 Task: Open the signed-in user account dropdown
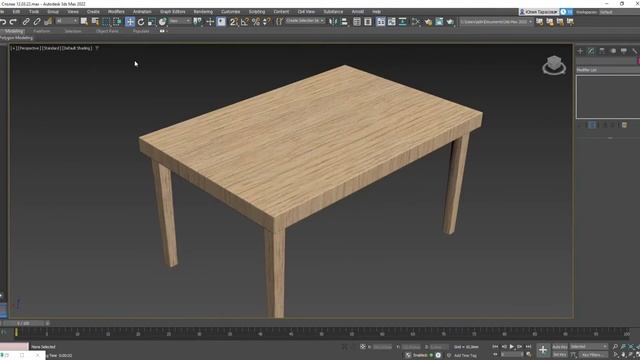[x=539, y=12]
